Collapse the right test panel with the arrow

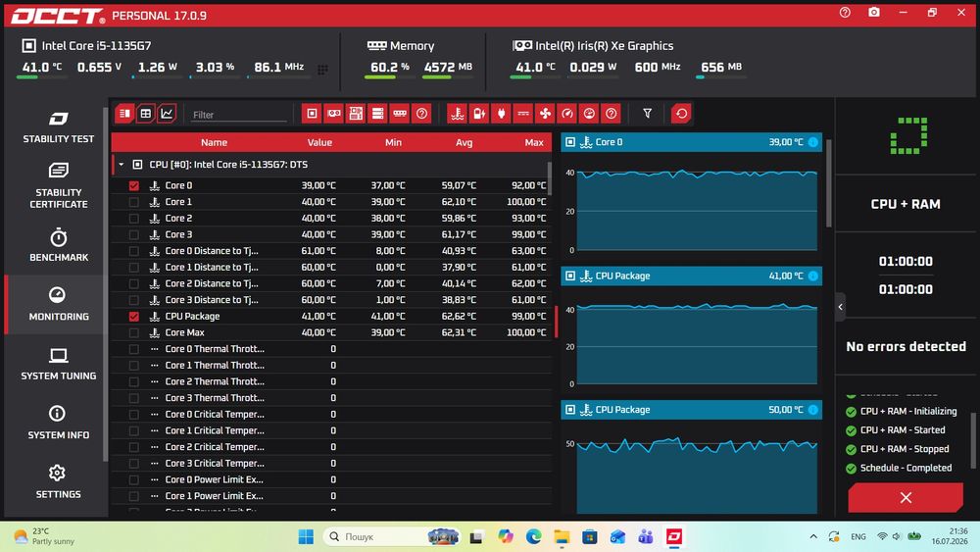(841, 307)
